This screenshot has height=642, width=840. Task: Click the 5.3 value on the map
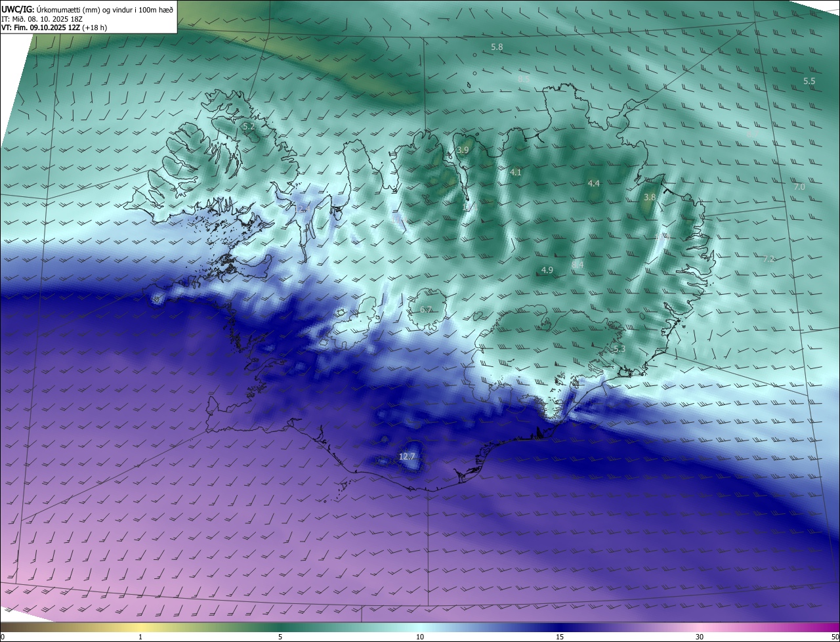pyautogui.click(x=619, y=349)
